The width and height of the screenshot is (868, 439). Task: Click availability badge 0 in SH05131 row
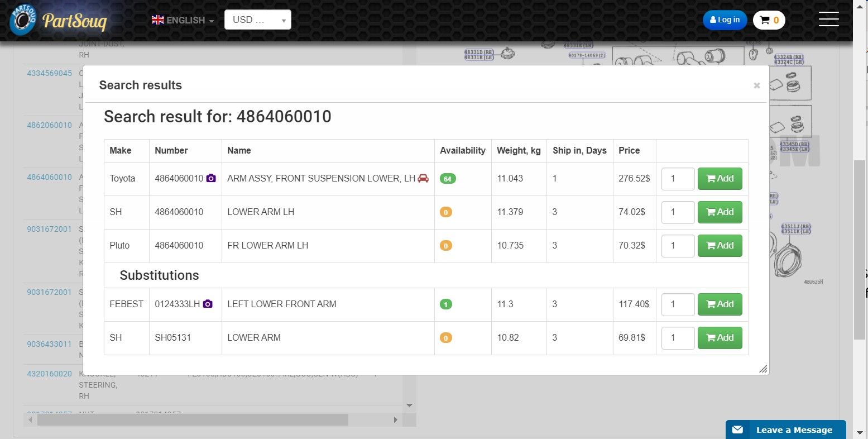[x=445, y=338]
